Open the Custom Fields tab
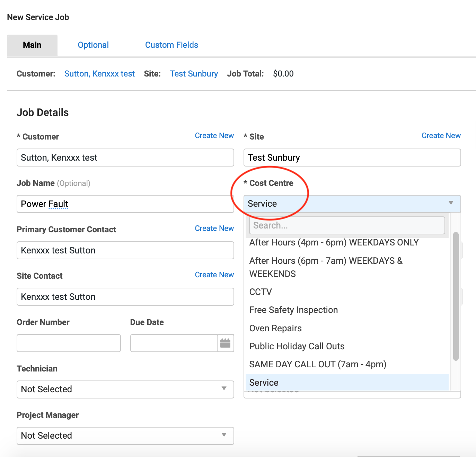Viewport: 476px width, 457px height. (x=171, y=45)
